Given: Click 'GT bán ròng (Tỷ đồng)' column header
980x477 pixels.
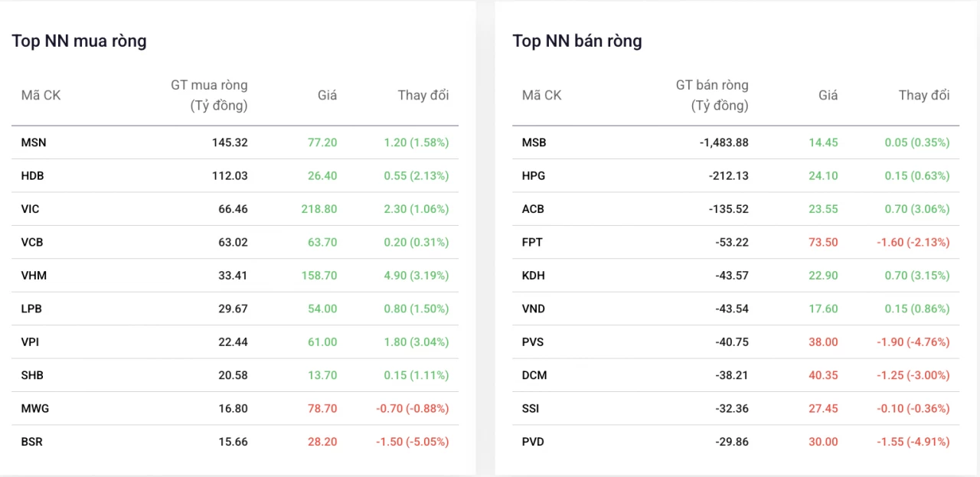Looking at the screenshot, I should [x=712, y=96].
